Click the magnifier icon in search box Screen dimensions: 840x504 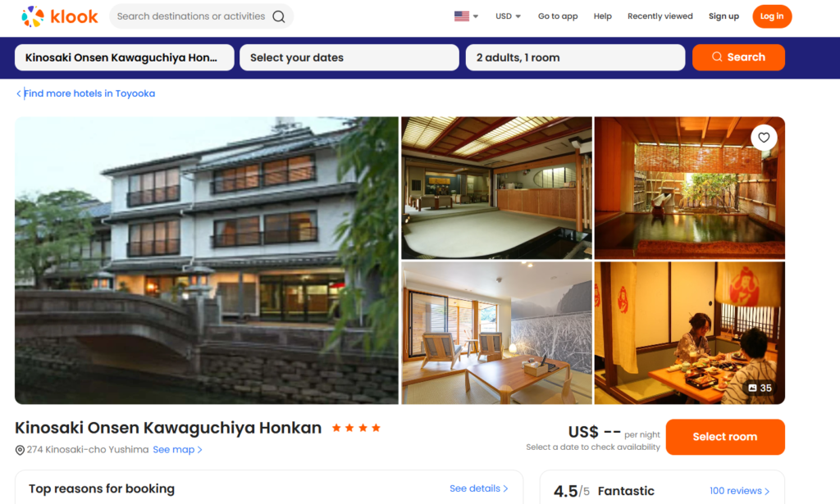279,16
